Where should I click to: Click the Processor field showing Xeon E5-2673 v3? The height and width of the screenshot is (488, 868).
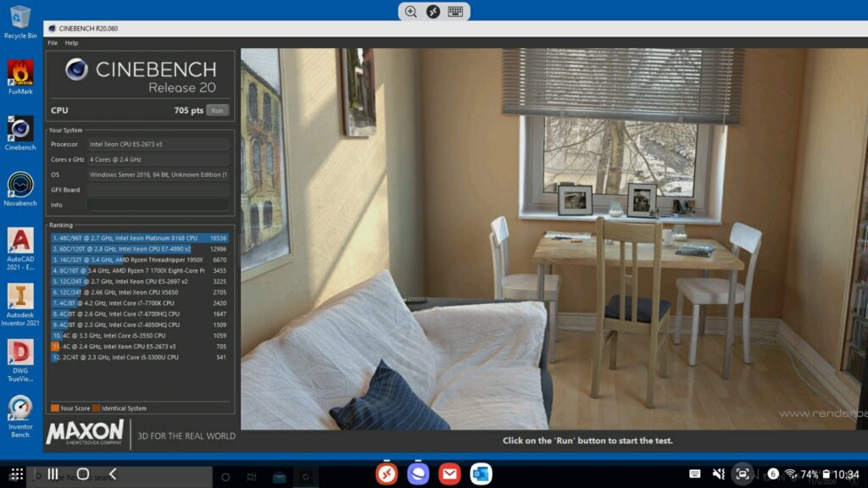[x=158, y=144]
